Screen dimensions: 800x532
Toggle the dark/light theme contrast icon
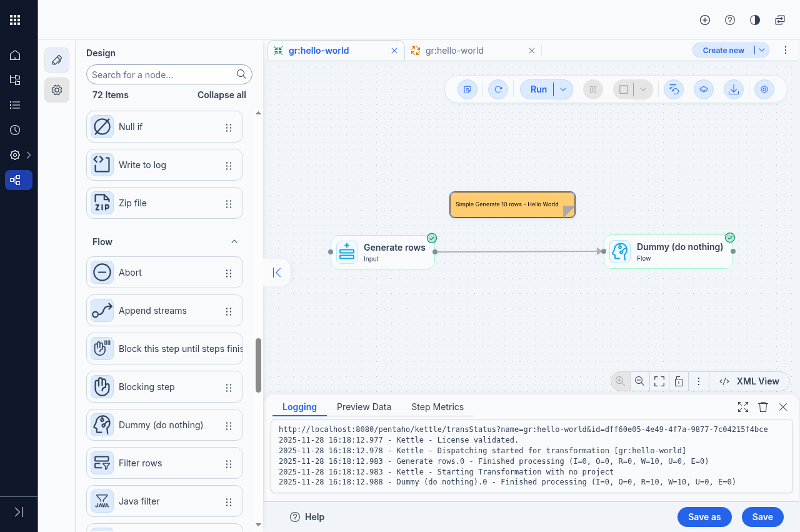[x=755, y=20]
